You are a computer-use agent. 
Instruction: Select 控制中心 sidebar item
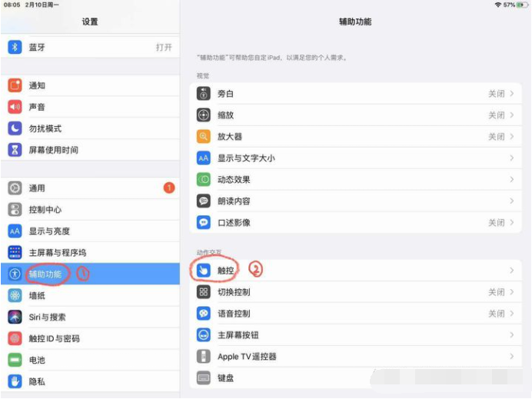pos(90,210)
